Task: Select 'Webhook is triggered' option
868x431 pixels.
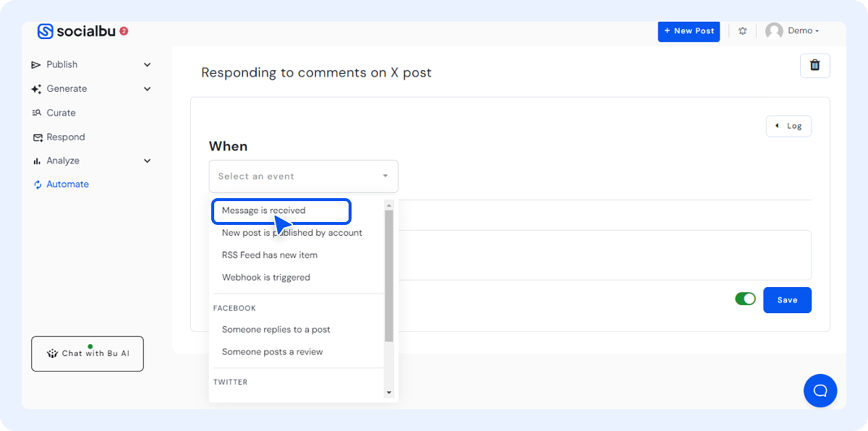Action: pos(265,277)
